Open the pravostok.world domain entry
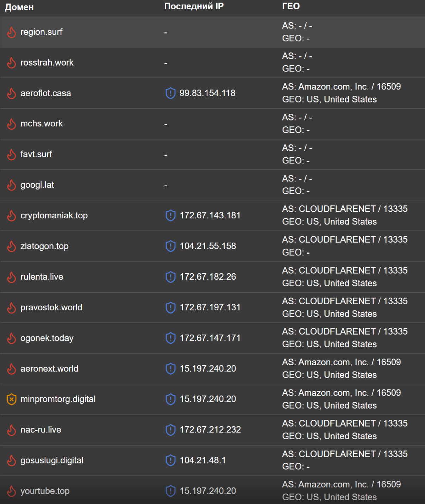This screenshot has width=425, height=504. [x=51, y=307]
